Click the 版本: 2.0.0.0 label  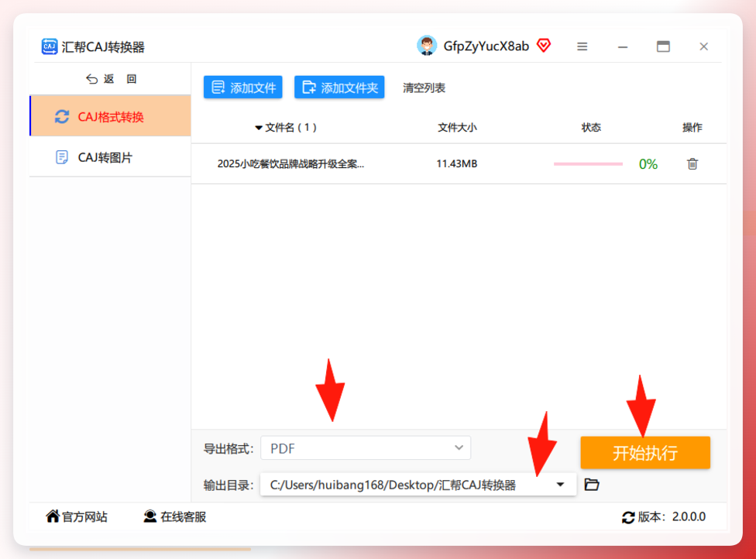tap(671, 516)
